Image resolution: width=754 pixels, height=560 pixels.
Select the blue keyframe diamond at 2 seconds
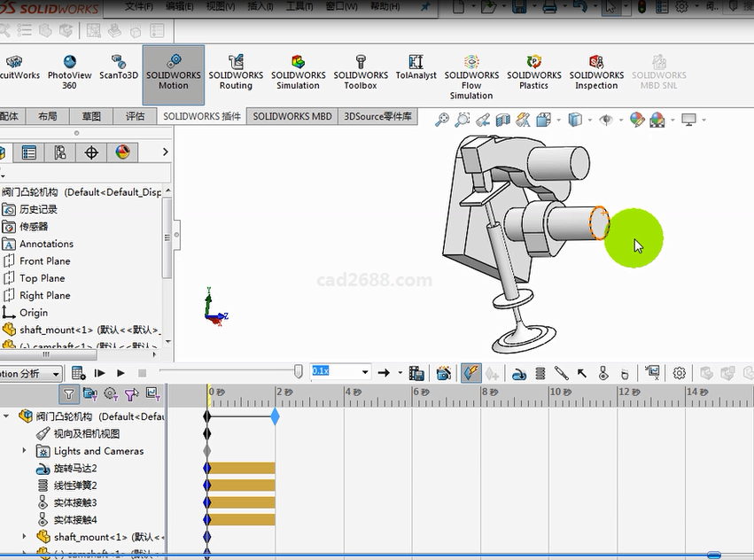[x=276, y=416]
